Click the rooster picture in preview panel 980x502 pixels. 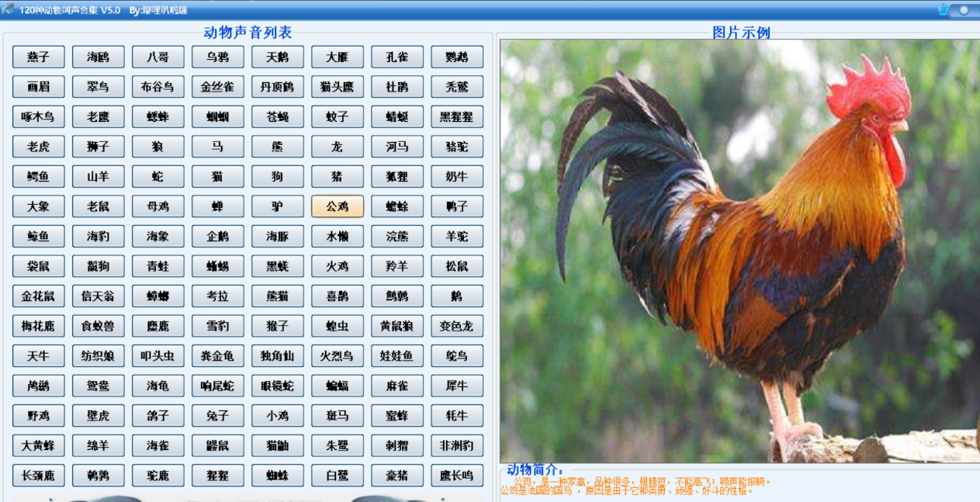click(x=739, y=250)
